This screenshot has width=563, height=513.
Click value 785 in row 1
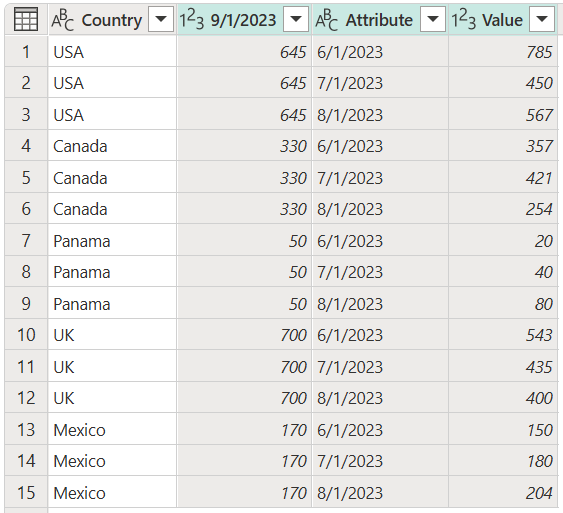[x=503, y=52]
